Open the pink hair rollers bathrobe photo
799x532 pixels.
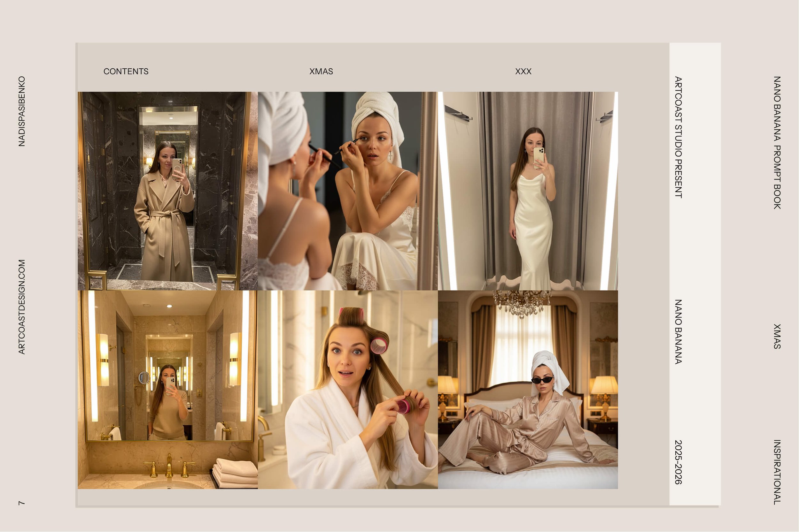pos(347,389)
